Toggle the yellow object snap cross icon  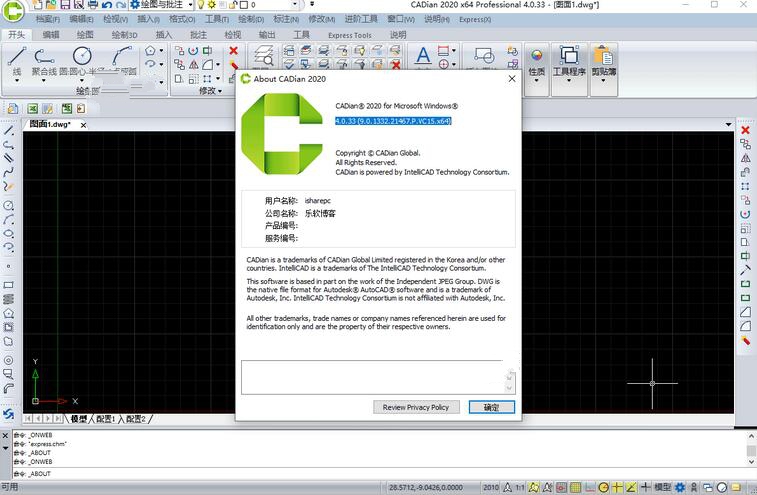(617, 487)
